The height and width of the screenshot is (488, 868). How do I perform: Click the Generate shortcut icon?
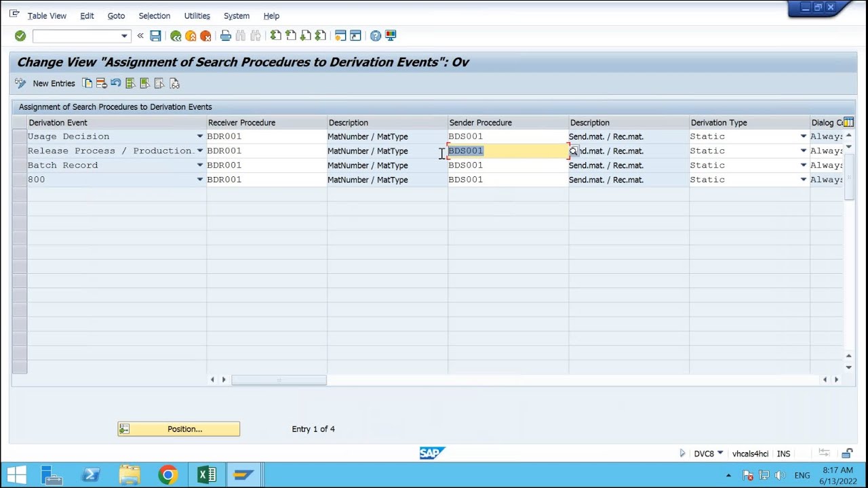point(355,36)
